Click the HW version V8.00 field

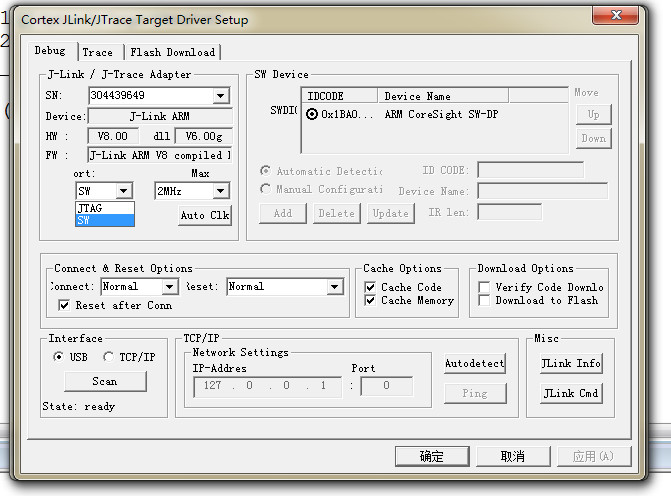(113, 136)
